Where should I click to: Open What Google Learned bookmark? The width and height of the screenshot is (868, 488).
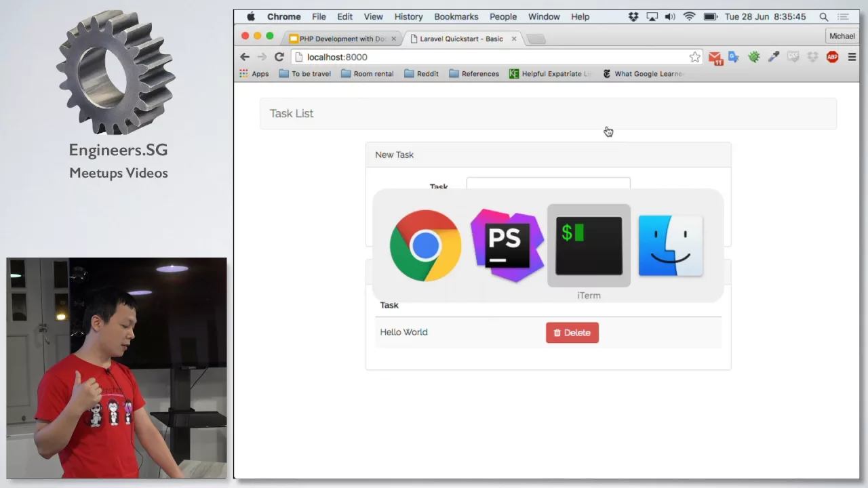[644, 74]
